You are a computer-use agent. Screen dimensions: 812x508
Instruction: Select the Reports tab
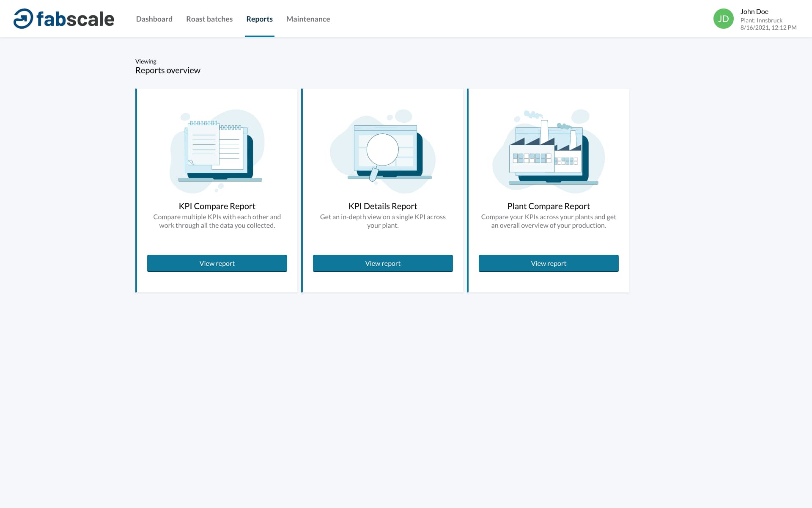coord(259,19)
